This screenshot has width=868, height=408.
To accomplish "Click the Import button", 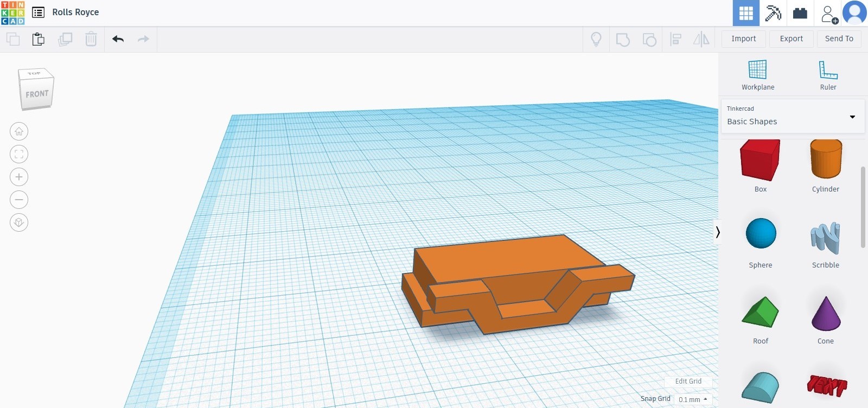I will tap(743, 39).
